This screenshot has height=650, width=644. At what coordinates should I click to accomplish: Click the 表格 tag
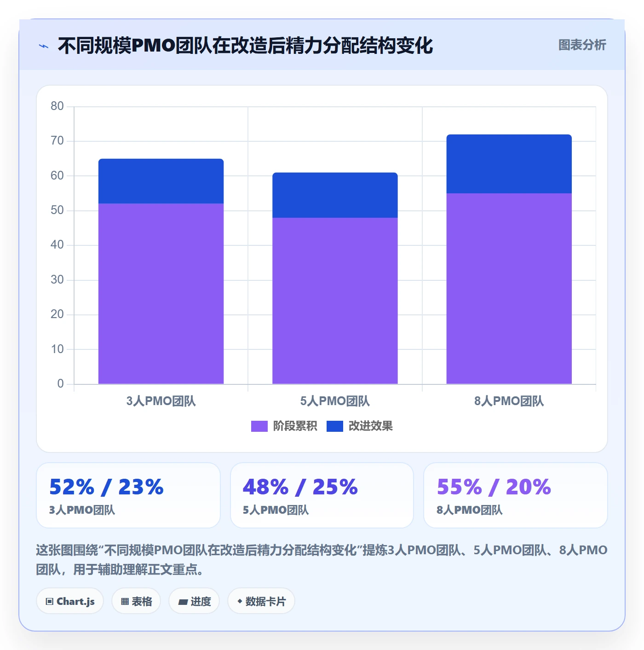pyautogui.click(x=136, y=601)
